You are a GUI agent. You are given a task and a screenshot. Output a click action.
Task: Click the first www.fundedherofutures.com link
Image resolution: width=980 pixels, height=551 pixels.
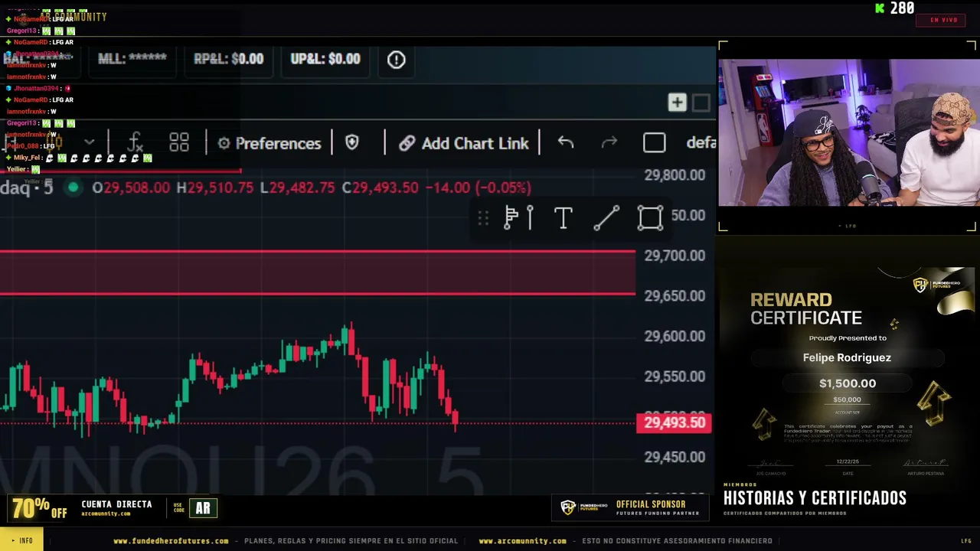click(171, 541)
